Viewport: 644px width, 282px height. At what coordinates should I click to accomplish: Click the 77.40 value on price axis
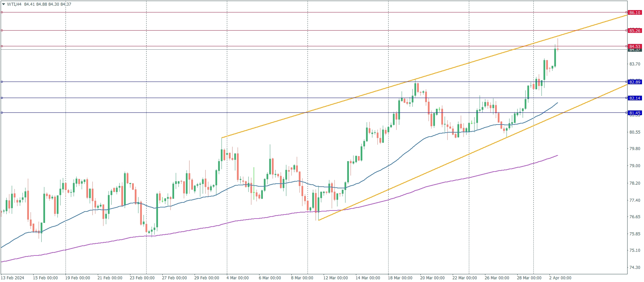[x=635, y=200]
